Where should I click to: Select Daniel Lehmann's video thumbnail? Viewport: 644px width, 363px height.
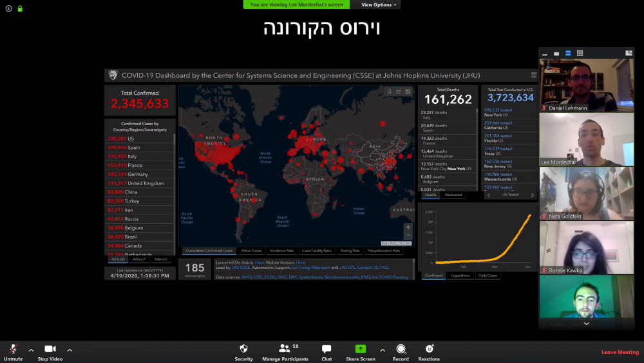click(x=587, y=85)
